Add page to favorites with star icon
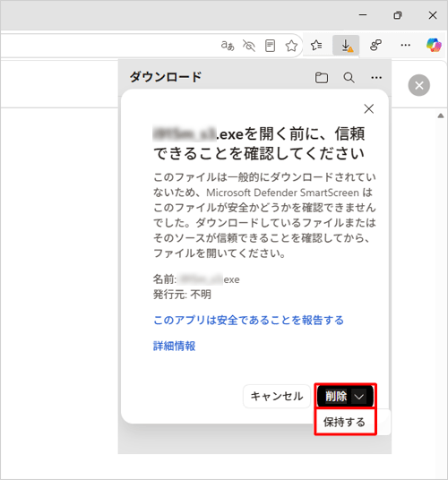The height and width of the screenshot is (480, 448). 291,46
